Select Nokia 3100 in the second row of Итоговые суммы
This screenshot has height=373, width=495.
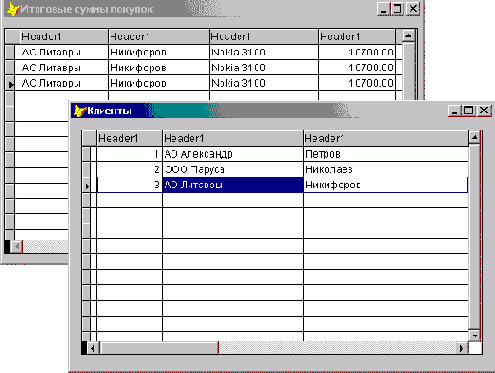[x=264, y=68]
